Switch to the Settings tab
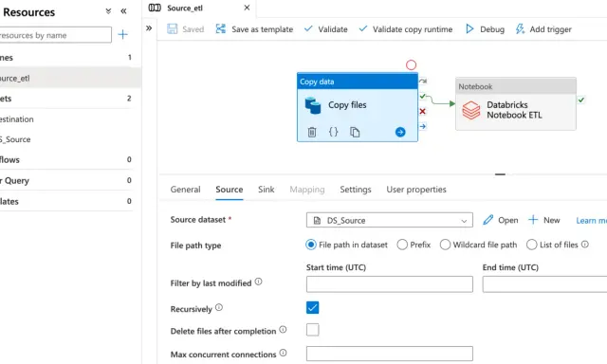 click(356, 190)
